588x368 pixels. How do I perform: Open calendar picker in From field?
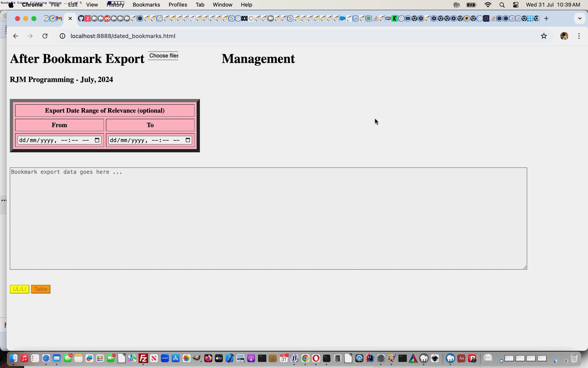(97, 140)
